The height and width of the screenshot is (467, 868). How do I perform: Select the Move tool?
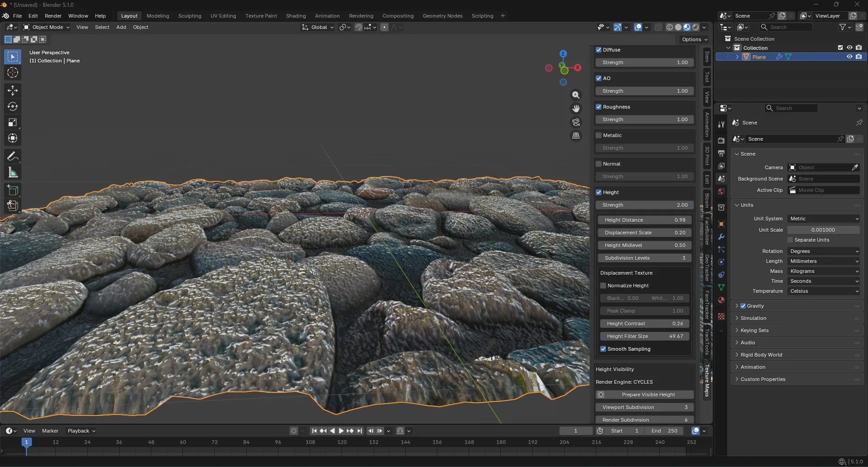click(13, 91)
